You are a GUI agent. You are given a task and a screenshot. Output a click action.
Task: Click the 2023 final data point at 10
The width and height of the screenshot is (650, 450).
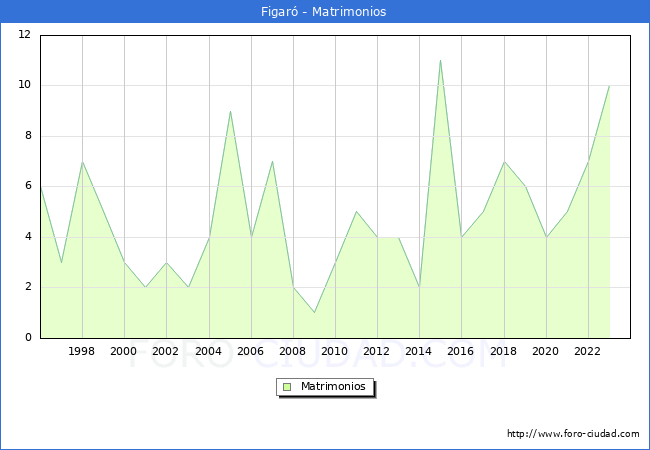point(609,86)
